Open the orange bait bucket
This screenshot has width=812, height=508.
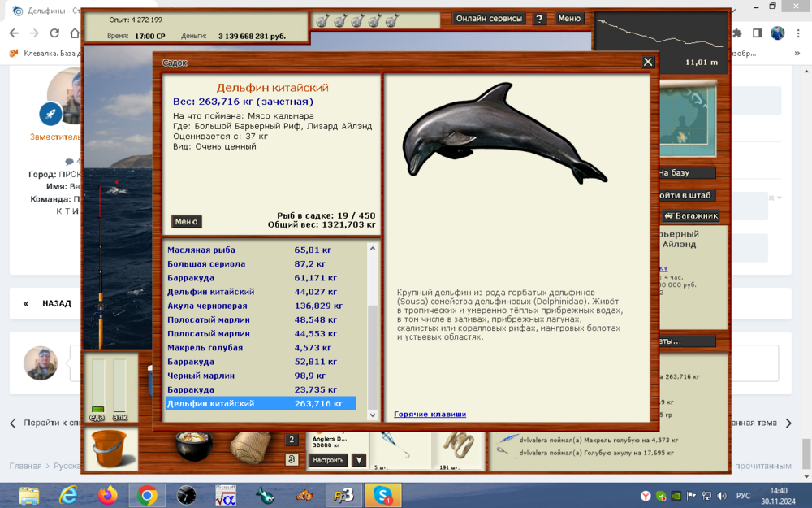pyautogui.click(x=111, y=448)
